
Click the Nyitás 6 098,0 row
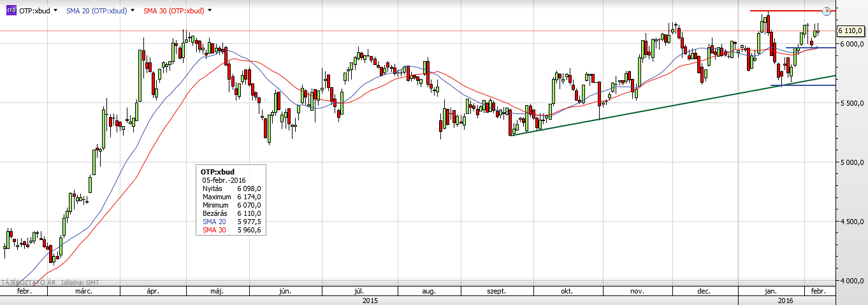231,188
